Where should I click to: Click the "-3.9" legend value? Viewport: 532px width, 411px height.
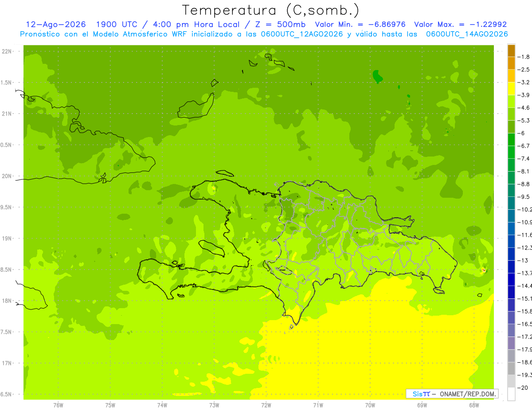[x=524, y=95]
